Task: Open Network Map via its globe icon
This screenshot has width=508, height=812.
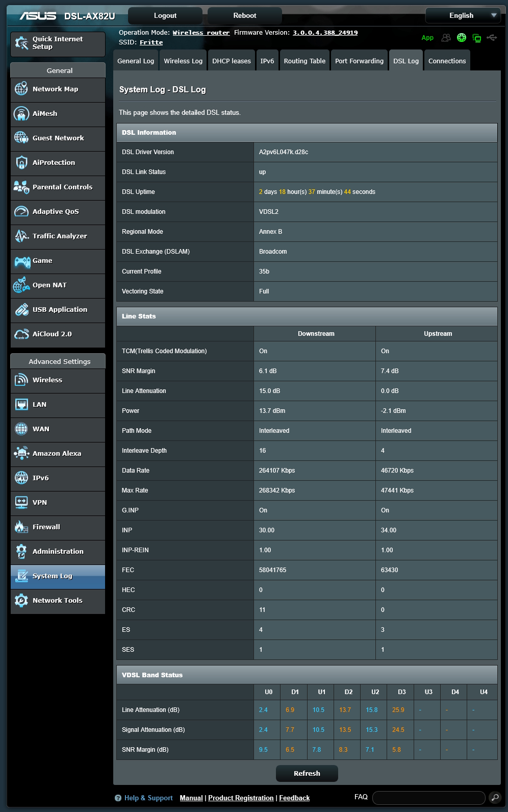Action: coord(21,89)
